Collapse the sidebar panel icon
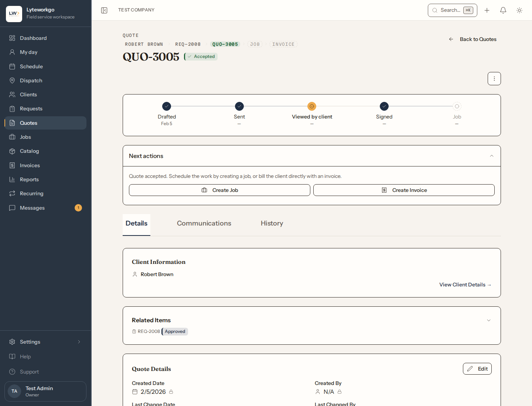532x406 pixels. click(104, 10)
